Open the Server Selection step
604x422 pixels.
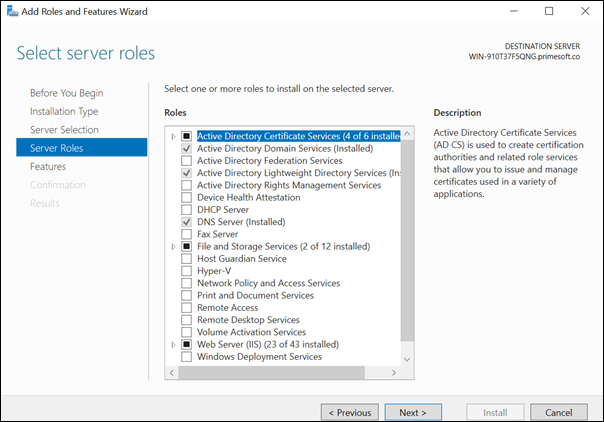[64, 130]
